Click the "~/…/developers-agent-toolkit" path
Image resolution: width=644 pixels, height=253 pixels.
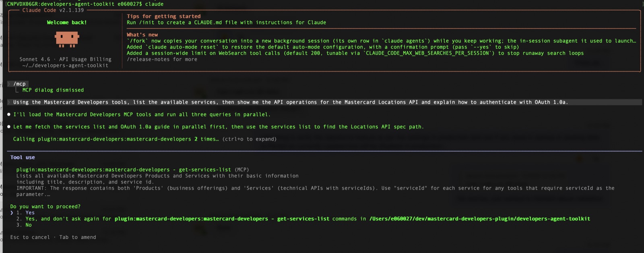(65, 65)
